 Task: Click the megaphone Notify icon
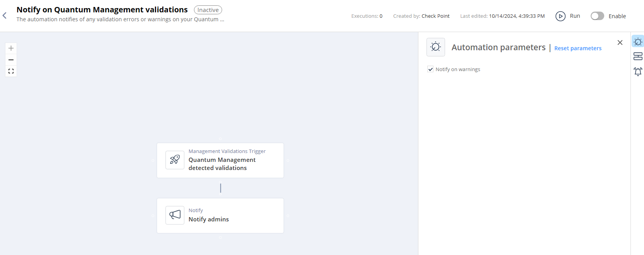[175, 215]
